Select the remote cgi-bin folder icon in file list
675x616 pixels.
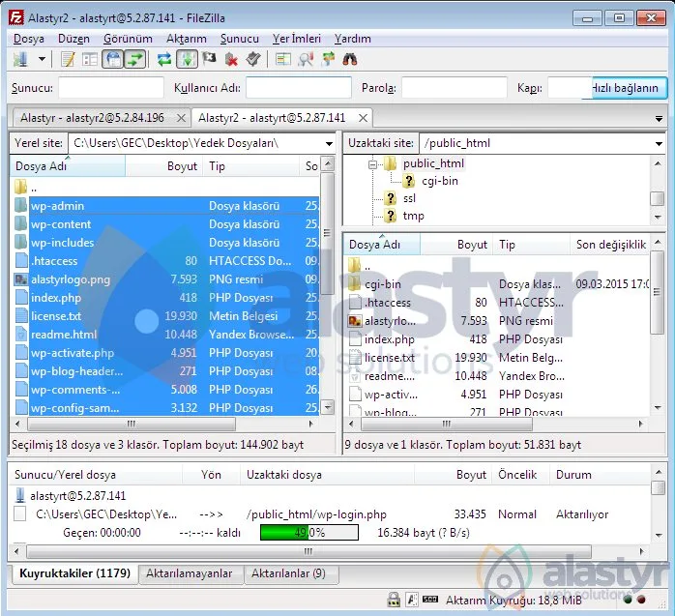354,283
